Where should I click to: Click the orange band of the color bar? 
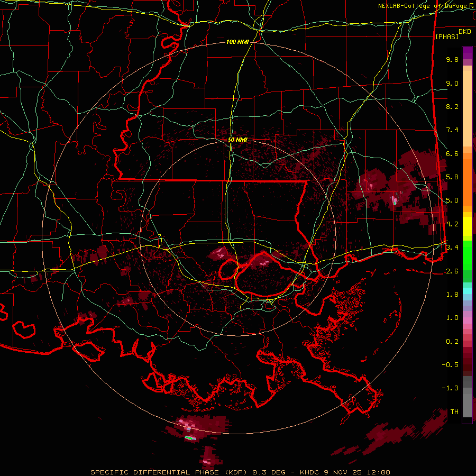coord(467,182)
